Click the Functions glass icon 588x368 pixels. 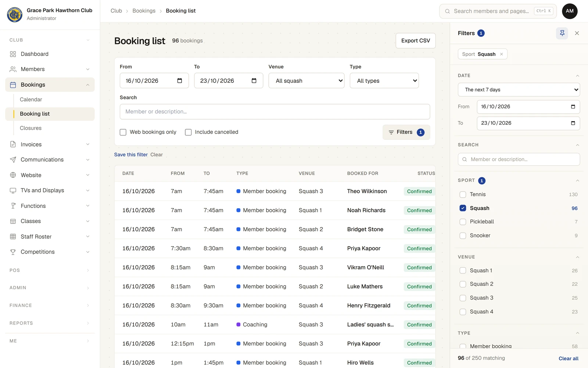pyautogui.click(x=13, y=206)
